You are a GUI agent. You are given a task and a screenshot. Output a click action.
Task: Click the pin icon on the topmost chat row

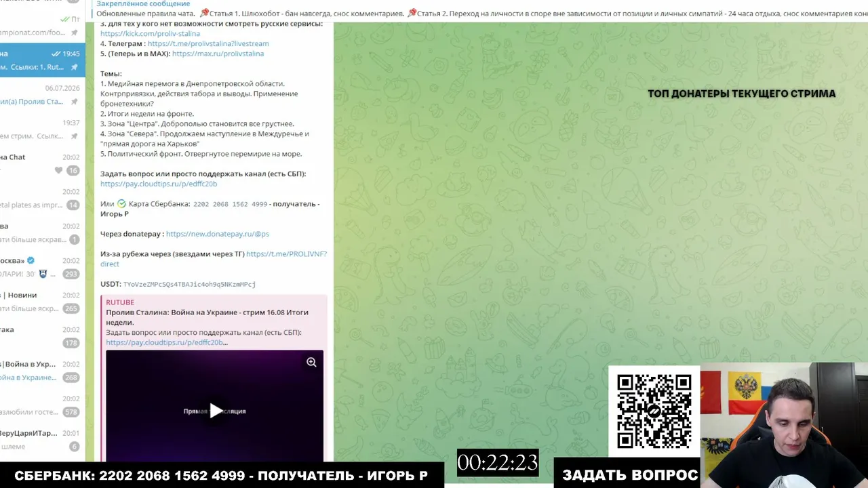(x=74, y=33)
